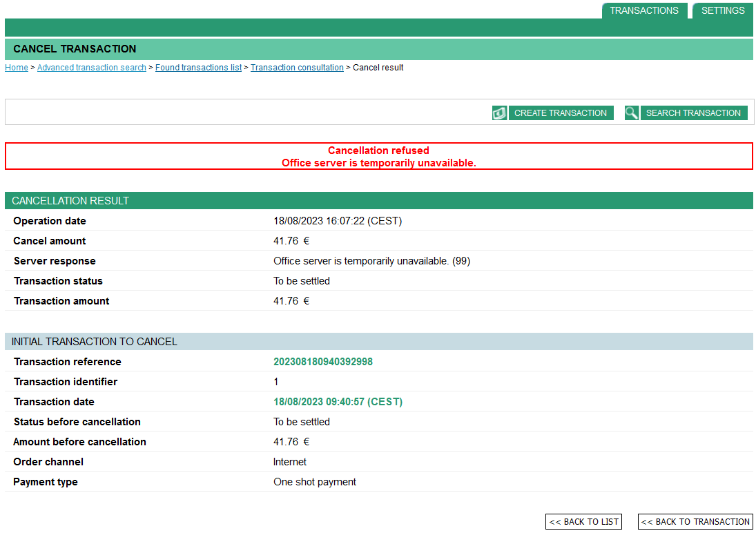Switch to the Transactions tab
Image resolution: width=756 pixels, height=533 pixels.
pos(643,10)
